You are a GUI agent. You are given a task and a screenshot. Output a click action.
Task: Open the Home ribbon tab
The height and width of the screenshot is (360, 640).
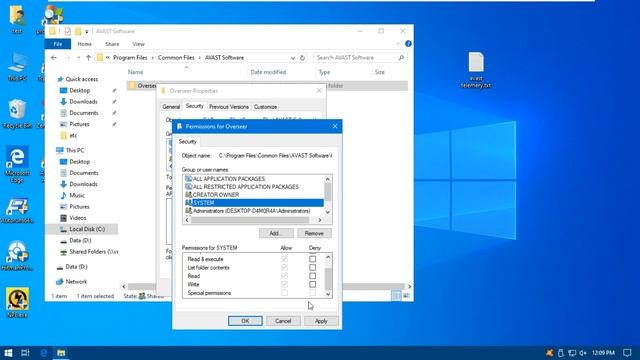(x=84, y=44)
